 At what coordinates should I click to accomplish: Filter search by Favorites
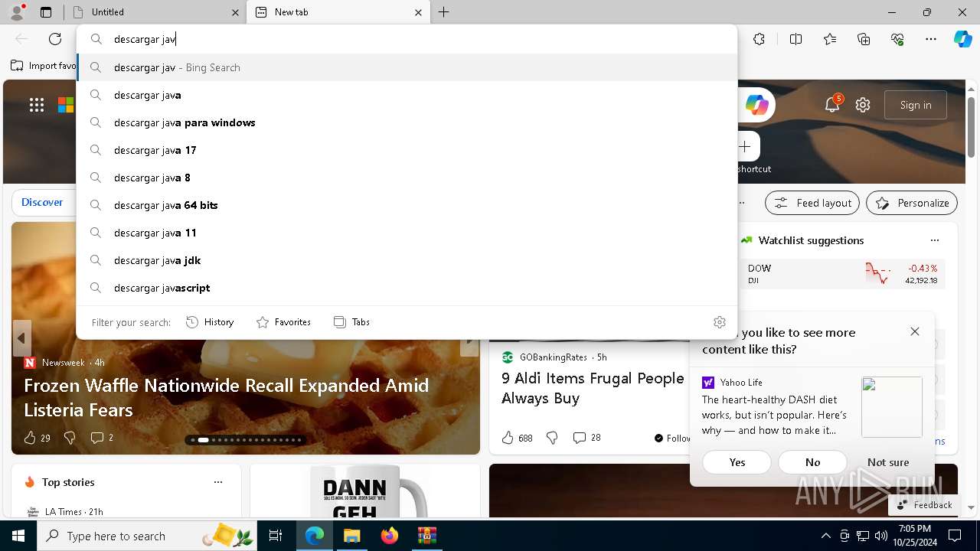283,322
